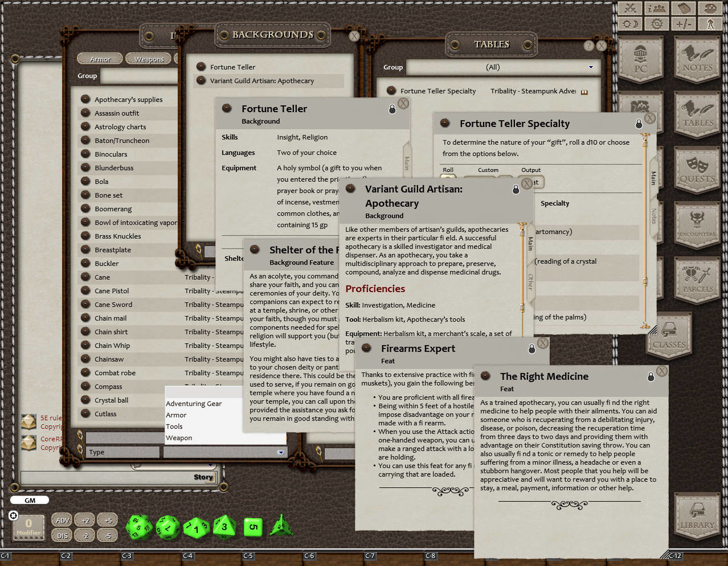
Task: Toggle ADV advantage rolling mode
Action: pos(62,520)
